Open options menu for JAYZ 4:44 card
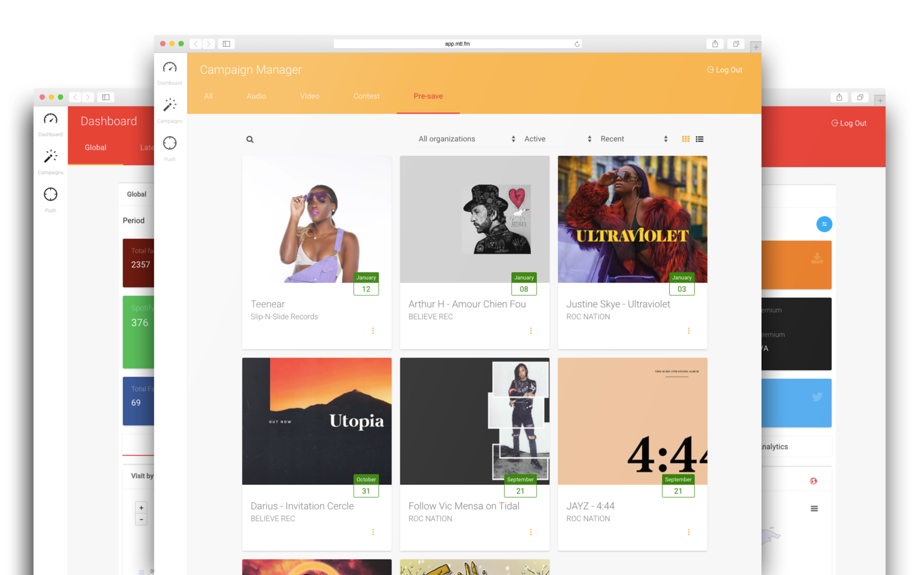The width and height of the screenshot is (924, 575). 689,532
